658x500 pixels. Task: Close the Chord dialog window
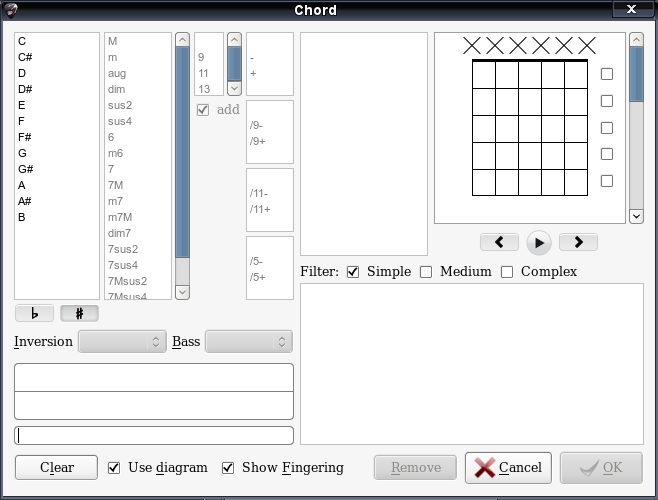pyautogui.click(x=632, y=9)
